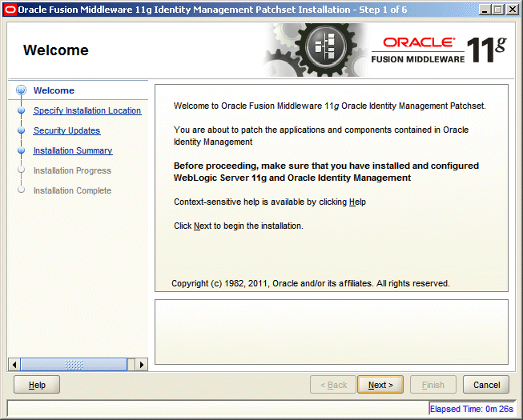
Task: Click the horizontal scrollbar thumb
Action: (74, 364)
